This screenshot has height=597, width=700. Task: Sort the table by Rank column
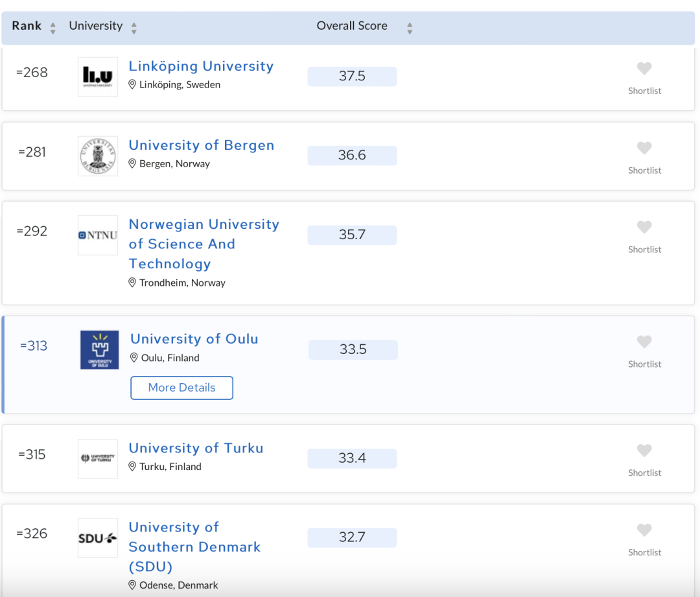(x=53, y=27)
